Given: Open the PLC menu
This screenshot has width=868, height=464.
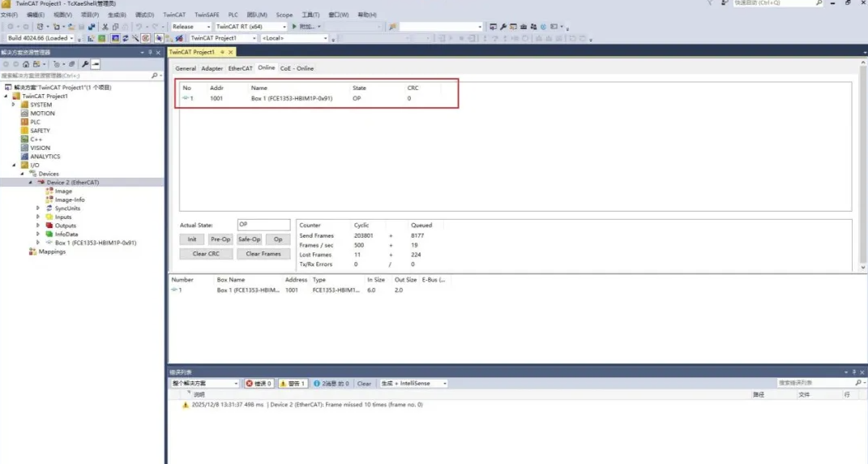Looking at the screenshot, I should click(x=233, y=15).
